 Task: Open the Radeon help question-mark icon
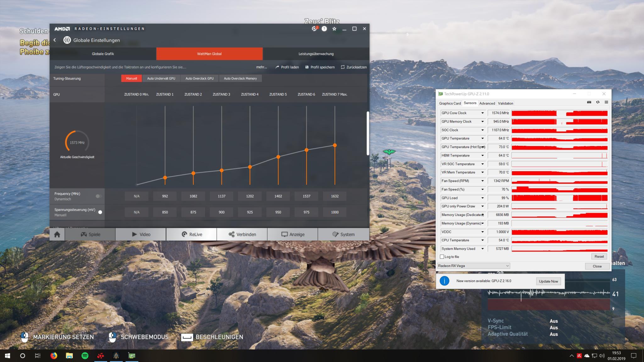coord(324,29)
